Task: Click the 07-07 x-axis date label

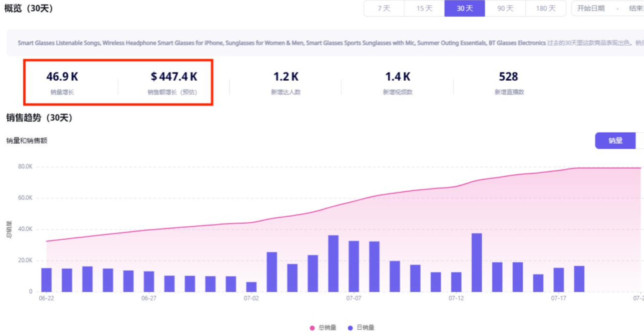Action: tap(354, 298)
